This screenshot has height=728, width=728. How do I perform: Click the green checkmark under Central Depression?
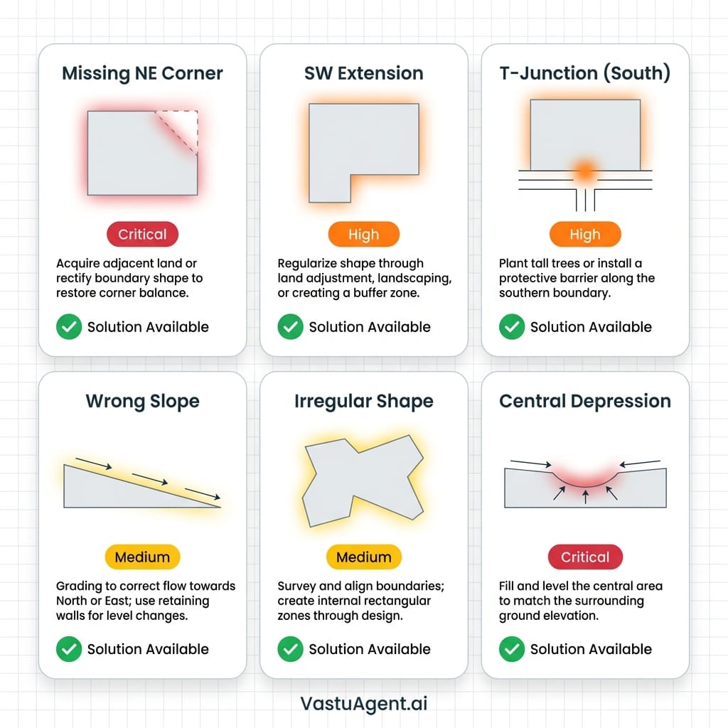click(x=511, y=649)
